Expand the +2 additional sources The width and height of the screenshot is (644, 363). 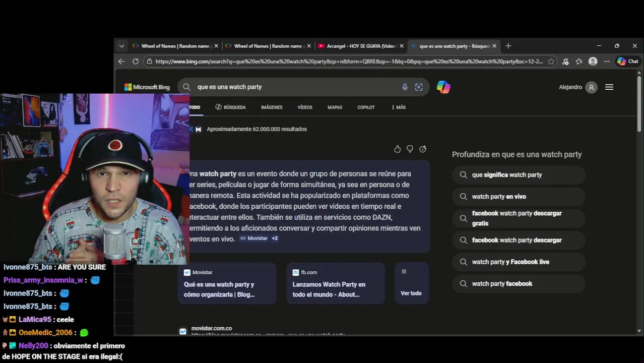275,238
